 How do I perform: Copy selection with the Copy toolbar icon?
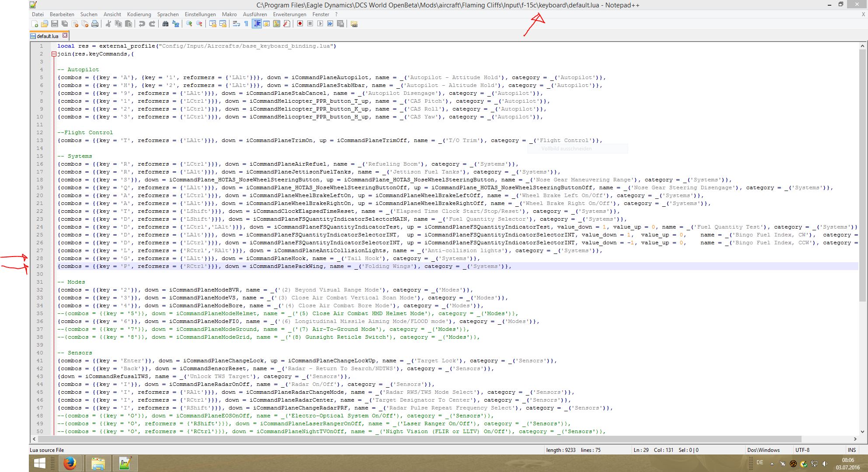tap(118, 24)
